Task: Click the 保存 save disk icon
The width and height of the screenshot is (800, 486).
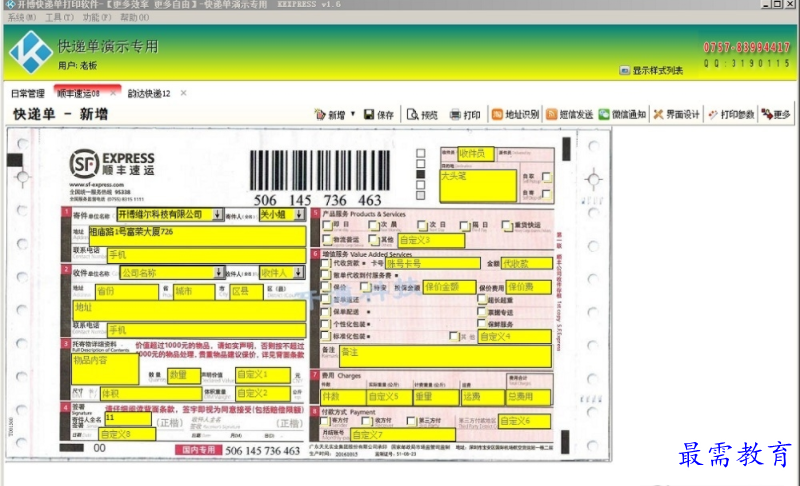Action: click(x=369, y=115)
